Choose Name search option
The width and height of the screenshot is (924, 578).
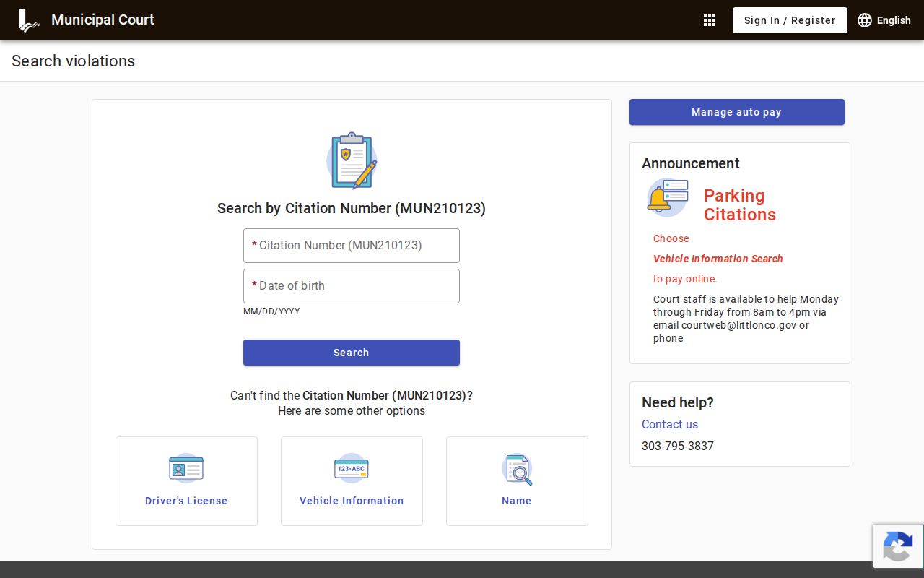[517, 481]
